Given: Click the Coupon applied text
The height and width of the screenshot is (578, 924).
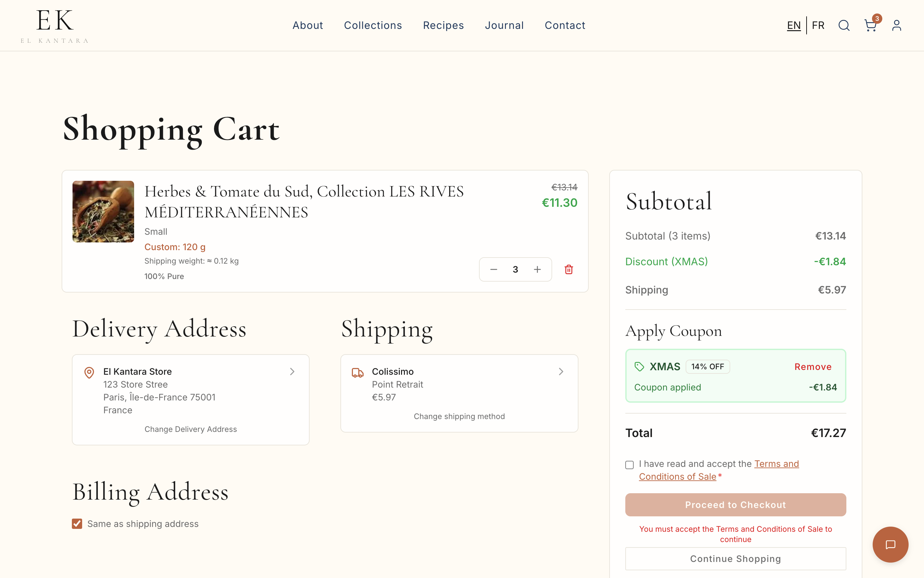Looking at the screenshot, I should [667, 387].
